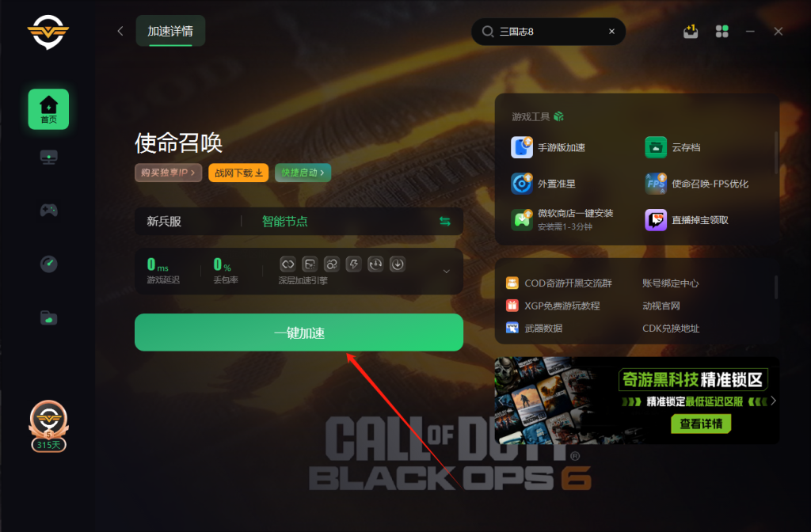Open the 直播掉宝领取 tool

[x=687, y=220]
